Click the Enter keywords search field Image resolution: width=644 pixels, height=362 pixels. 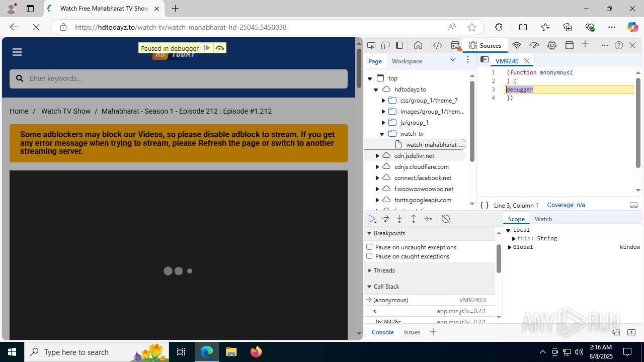pyautogui.click(x=179, y=78)
